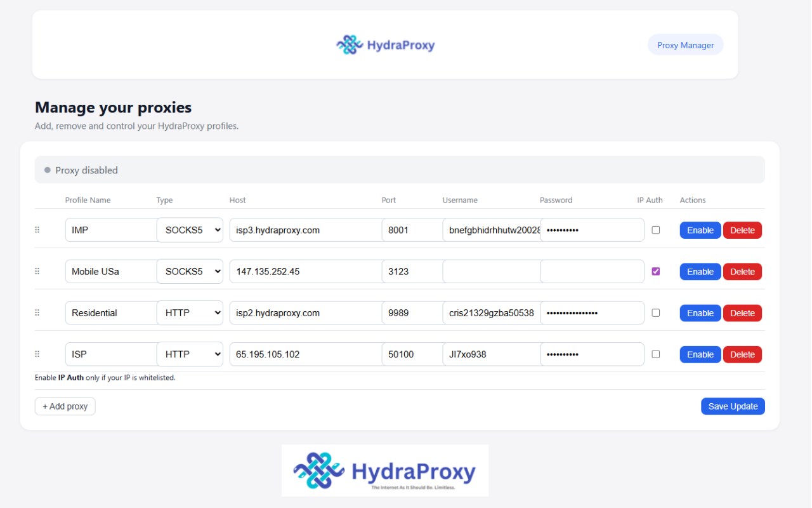Tick the IP Auth checkbox for IMP
Viewport: 812px width, 508px height.
(x=656, y=230)
